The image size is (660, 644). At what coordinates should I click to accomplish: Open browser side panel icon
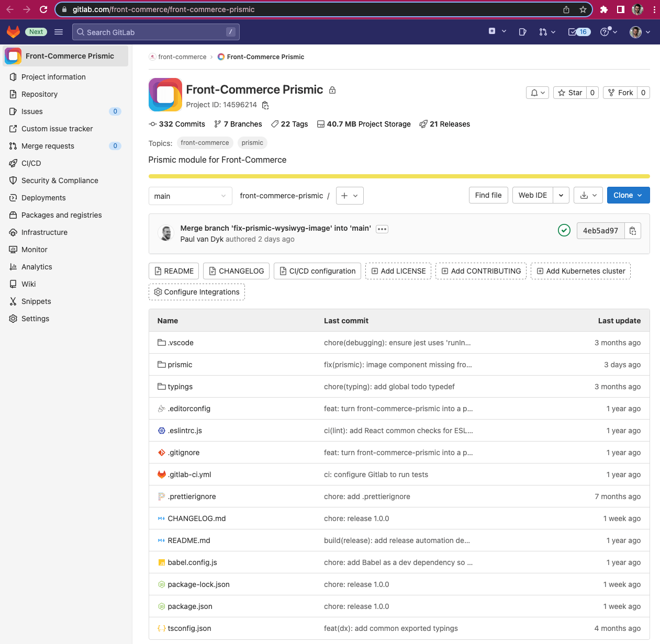(621, 9)
